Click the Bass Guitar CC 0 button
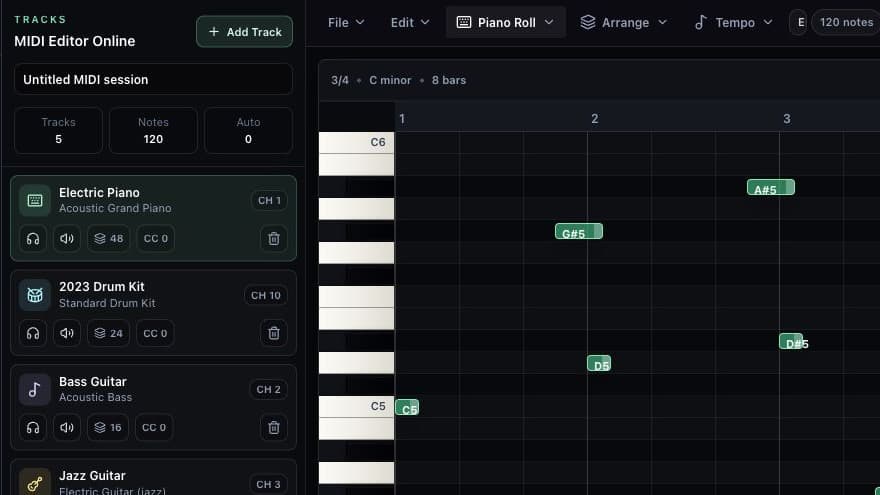880x495 pixels. (x=154, y=428)
